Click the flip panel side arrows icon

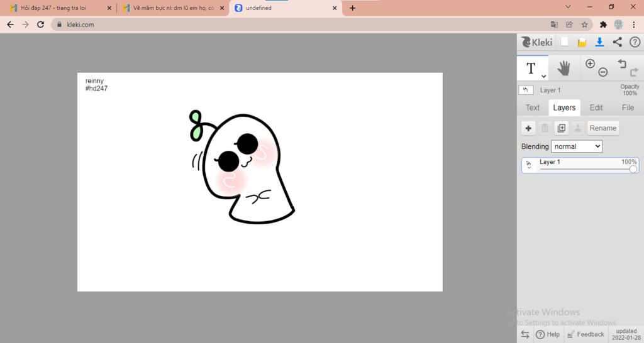[x=525, y=334]
